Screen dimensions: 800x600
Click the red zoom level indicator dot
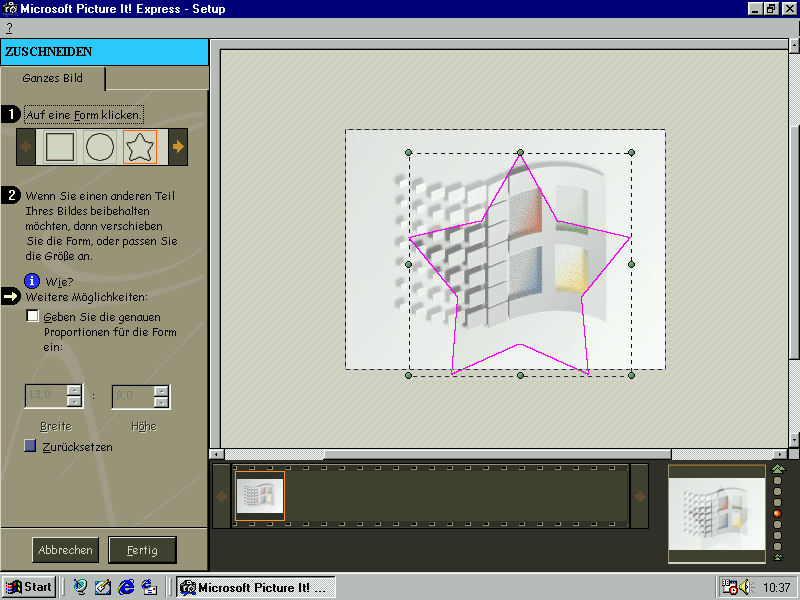tap(778, 514)
